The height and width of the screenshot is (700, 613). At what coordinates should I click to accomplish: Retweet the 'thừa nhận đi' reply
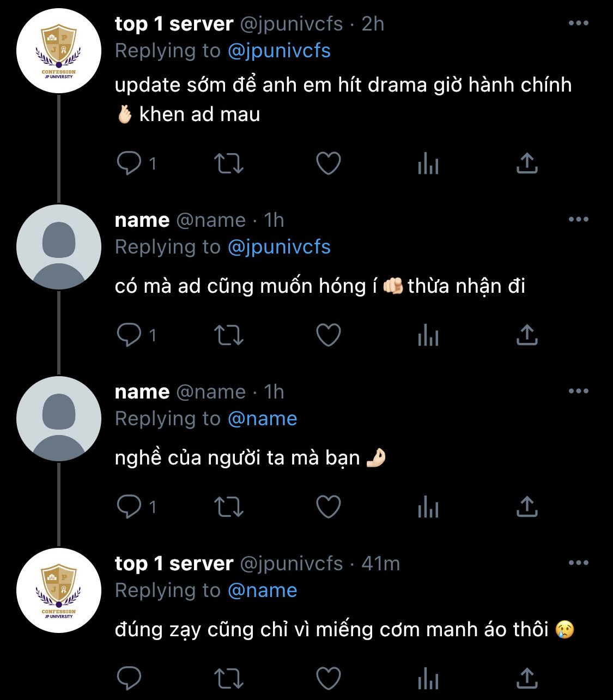[x=228, y=335]
